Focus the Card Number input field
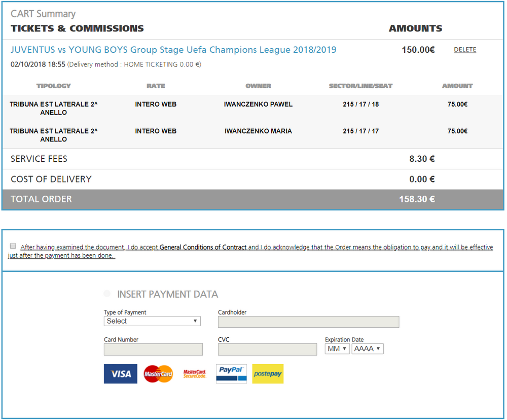This screenshot has height=420, width=507. [153, 349]
